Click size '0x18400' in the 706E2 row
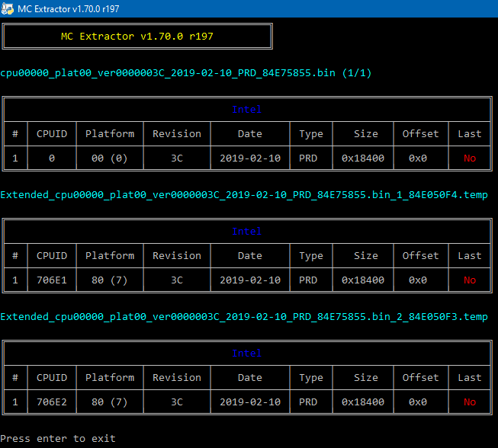The width and height of the screenshot is (498, 448). (x=363, y=402)
